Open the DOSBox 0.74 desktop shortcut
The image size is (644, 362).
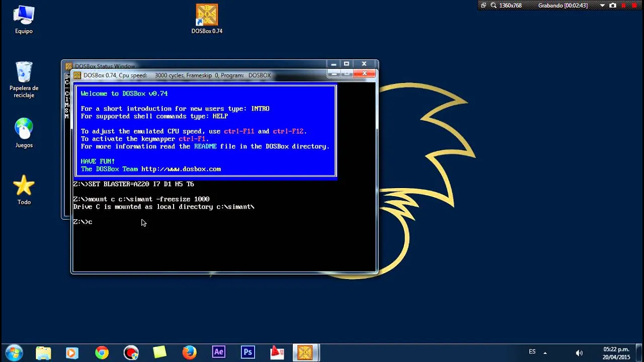coord(207,19)
